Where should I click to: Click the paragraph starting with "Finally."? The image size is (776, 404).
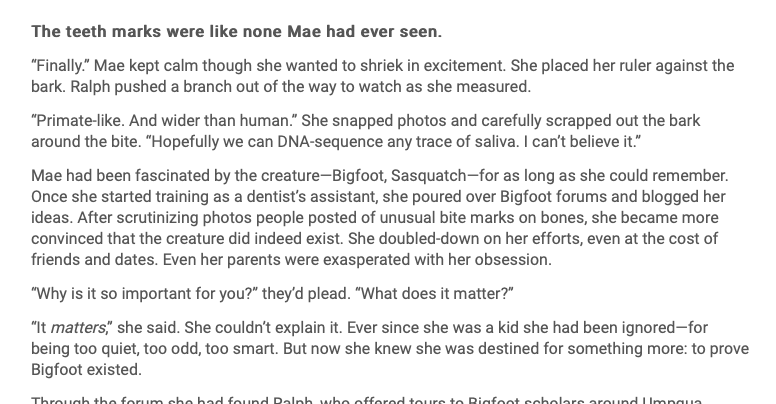tap(380, 76)
